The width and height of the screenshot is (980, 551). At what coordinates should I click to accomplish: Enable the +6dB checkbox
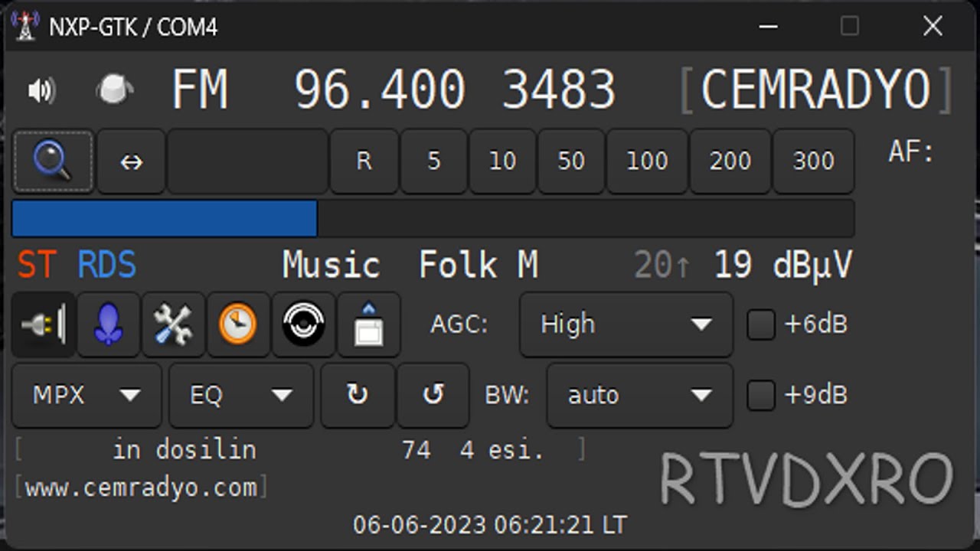click(x=761, y=324)
